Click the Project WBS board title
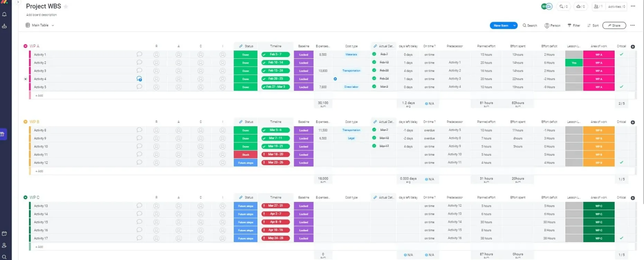This screenshot has height=260, width=644. (44, 6)
